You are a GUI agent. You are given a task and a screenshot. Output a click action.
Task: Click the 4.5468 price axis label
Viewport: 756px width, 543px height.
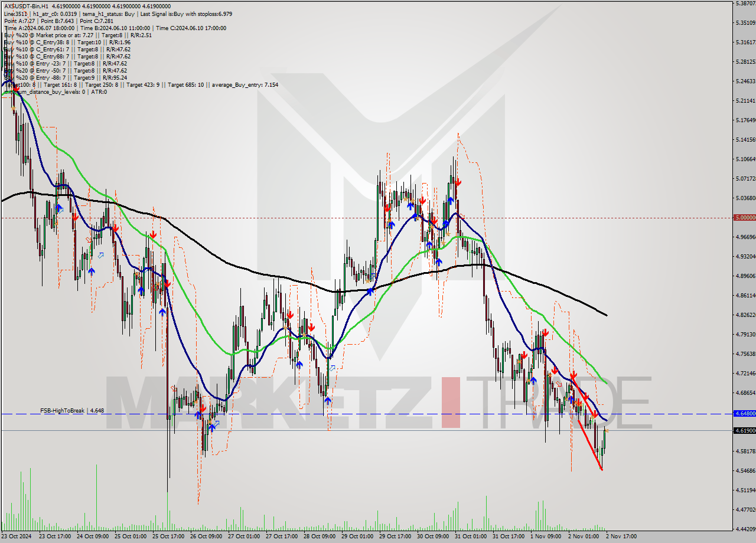tap(745, 470)
